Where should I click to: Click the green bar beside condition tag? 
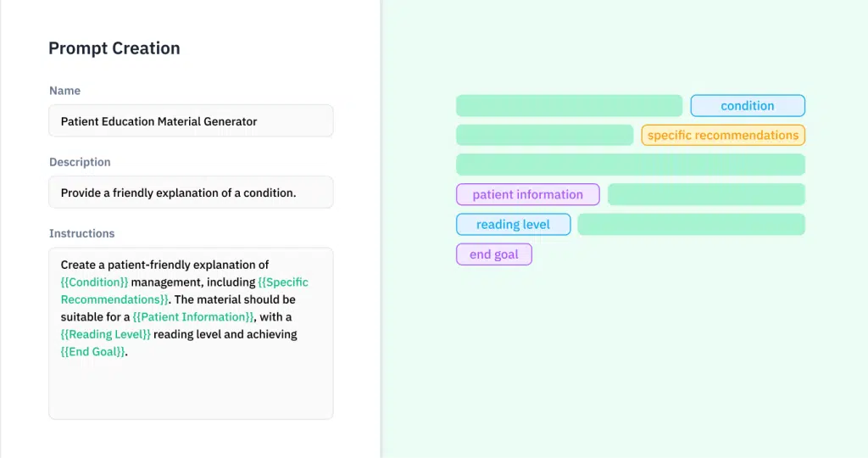point(569,106)
